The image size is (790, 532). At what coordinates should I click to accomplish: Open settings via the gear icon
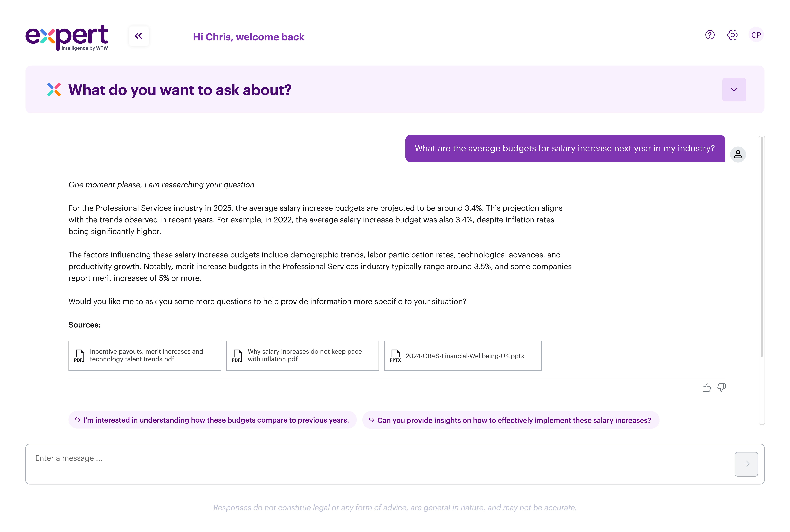pos(733,35)
